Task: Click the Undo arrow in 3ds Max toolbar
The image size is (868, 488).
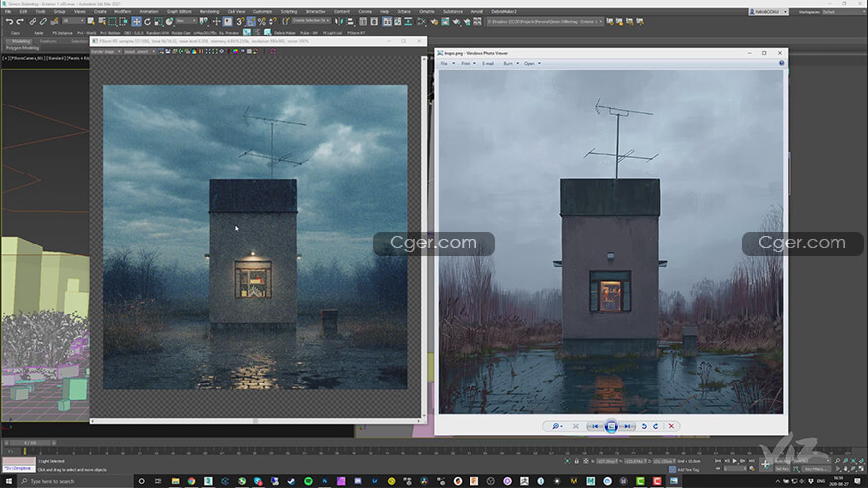Action: [9, 21]
